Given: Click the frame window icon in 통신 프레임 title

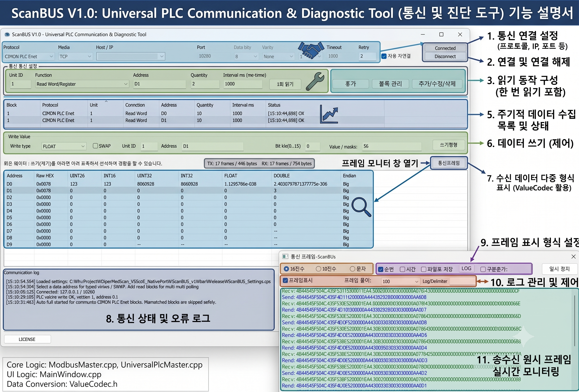Looking at the screenshot, I should pos(285,256).
